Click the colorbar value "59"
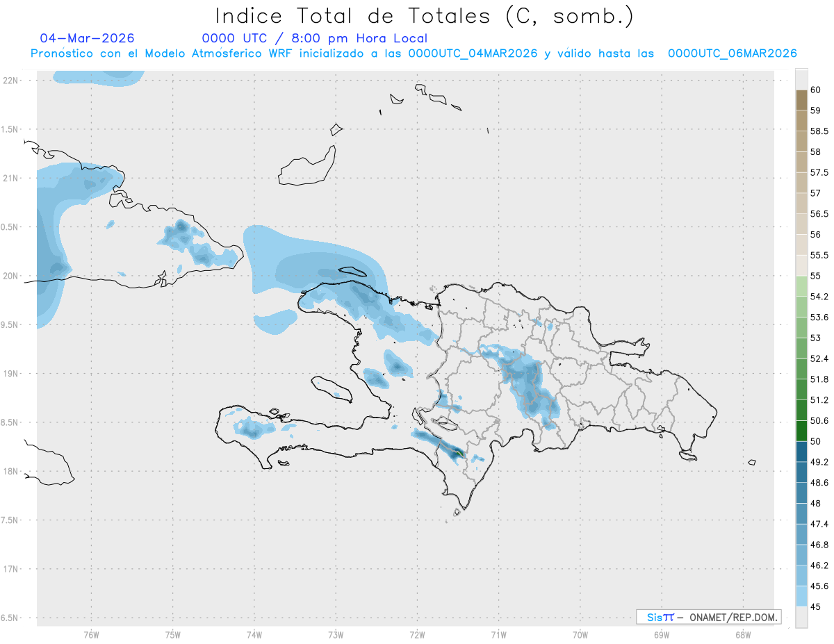This screenshot has height=644, width=834. (815, 110)
